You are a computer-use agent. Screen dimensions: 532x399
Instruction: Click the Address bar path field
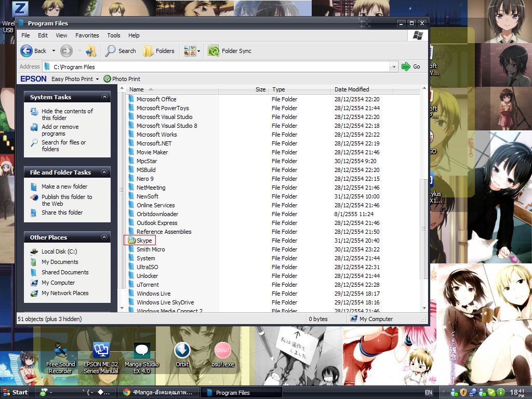tap(217, 67)
